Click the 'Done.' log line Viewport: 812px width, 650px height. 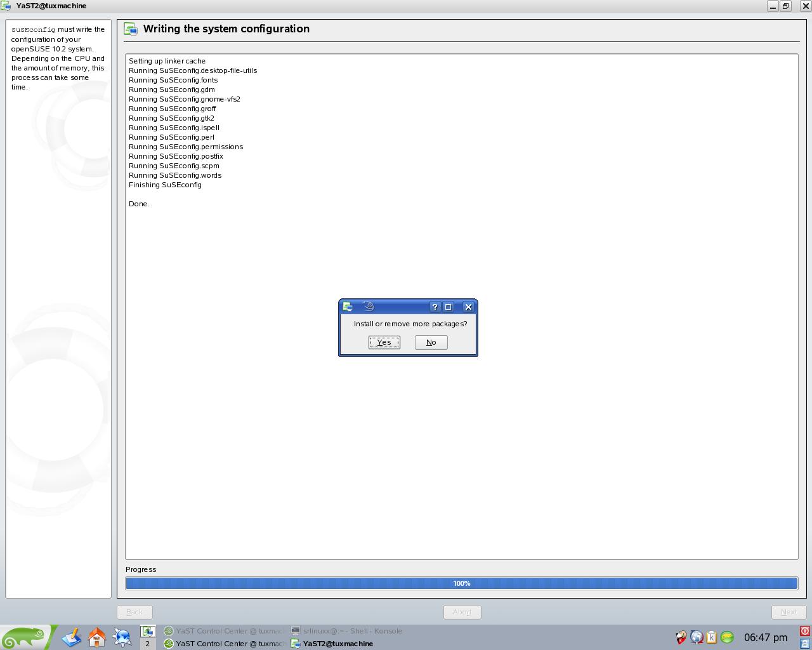(139, 204)
